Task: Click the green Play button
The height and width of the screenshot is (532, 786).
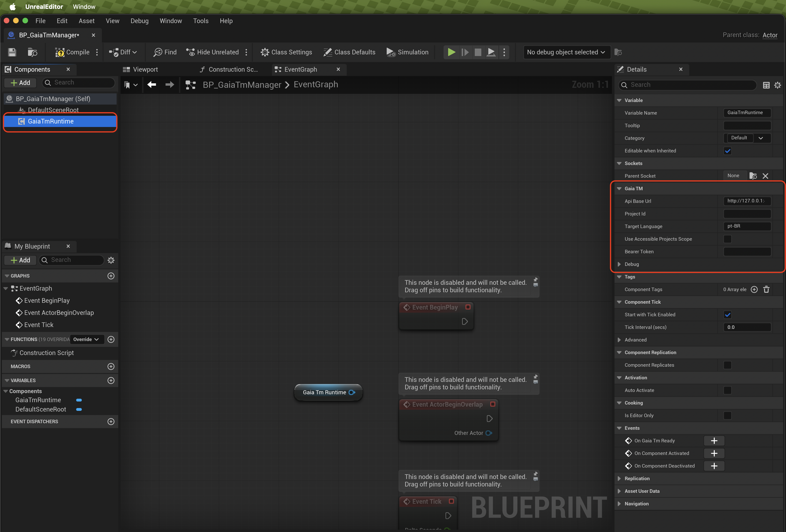Action: (451, 52)
